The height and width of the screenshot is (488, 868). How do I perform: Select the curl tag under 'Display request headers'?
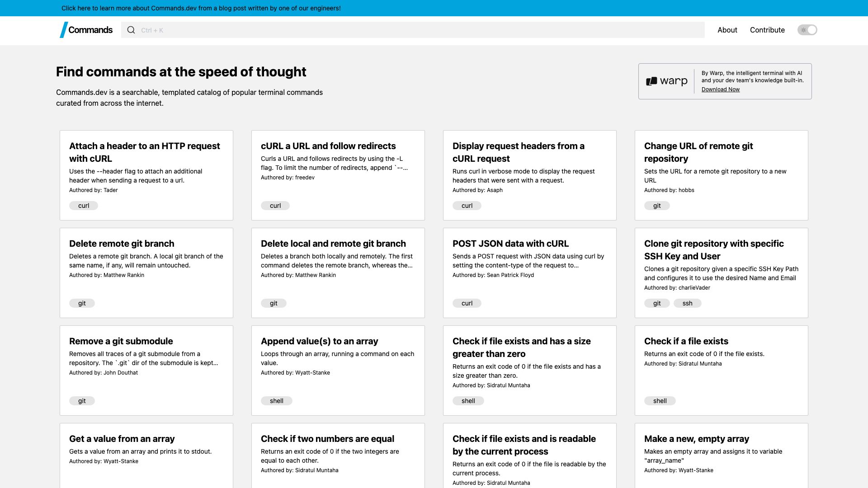coord(467,206)
